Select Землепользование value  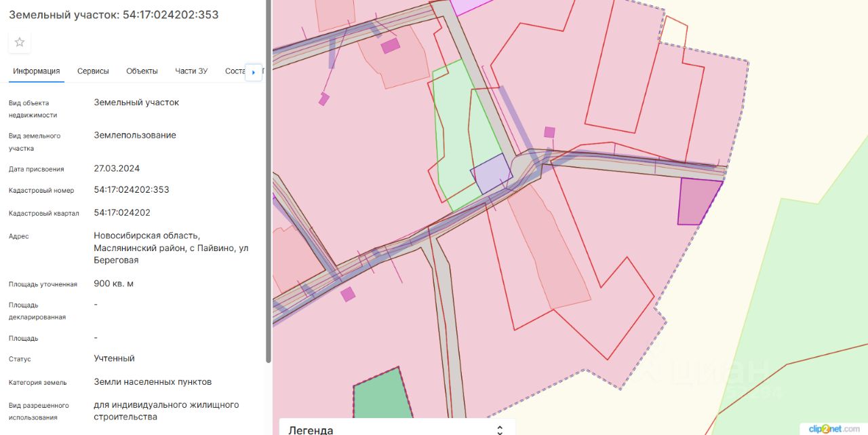click(135, 135)
